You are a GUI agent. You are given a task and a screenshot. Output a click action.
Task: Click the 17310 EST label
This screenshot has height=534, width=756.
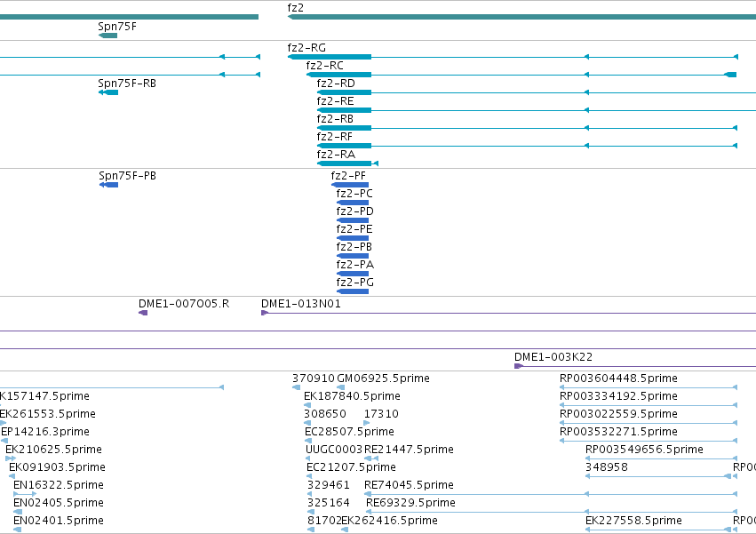click(x=381, y=414)
